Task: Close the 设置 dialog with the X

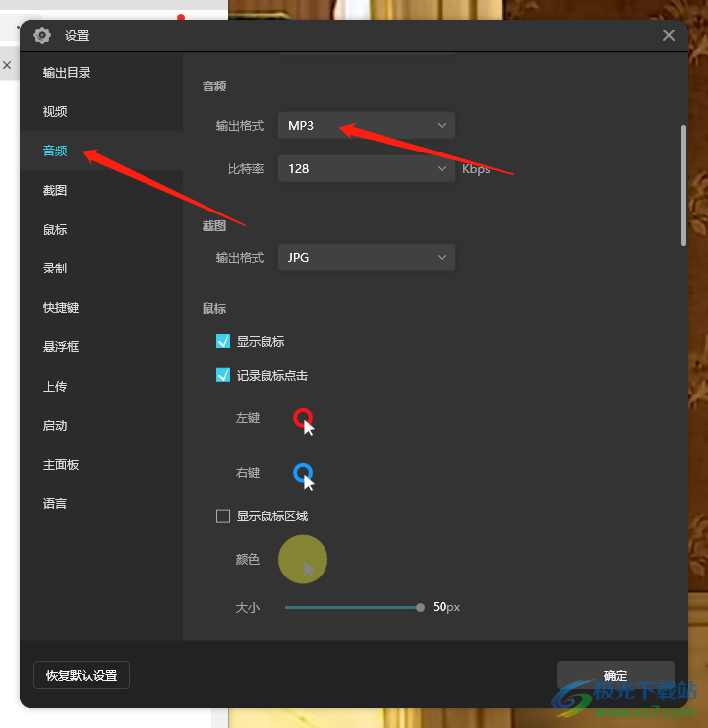Action: coord(668,35)
